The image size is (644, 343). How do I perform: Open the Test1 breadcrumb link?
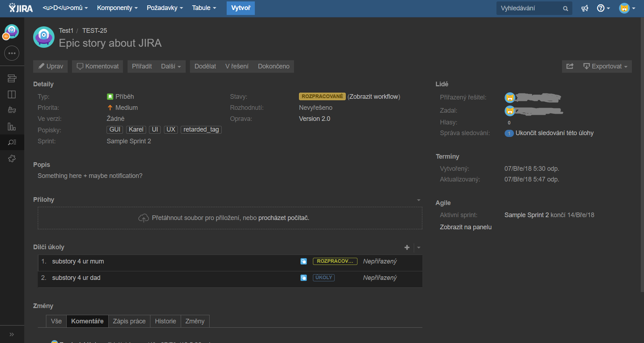click(66, 31)
